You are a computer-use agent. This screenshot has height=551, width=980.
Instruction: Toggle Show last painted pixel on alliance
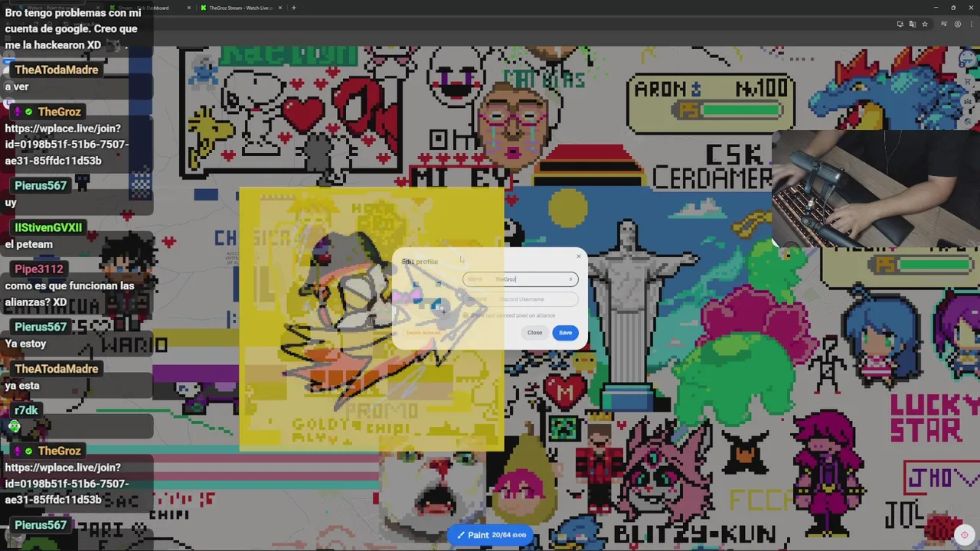[x=465, y=315]
